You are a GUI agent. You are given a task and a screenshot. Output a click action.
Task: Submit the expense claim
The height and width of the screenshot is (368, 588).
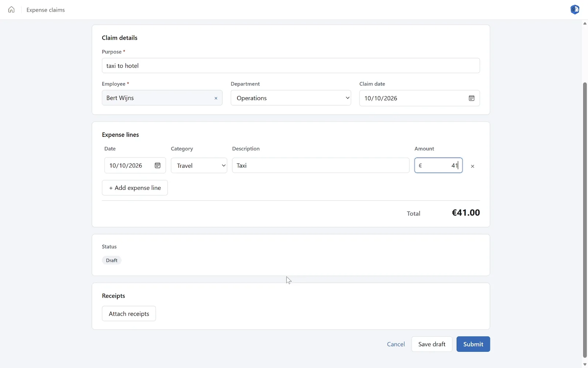pyautogui.click(x=473, y=344)
